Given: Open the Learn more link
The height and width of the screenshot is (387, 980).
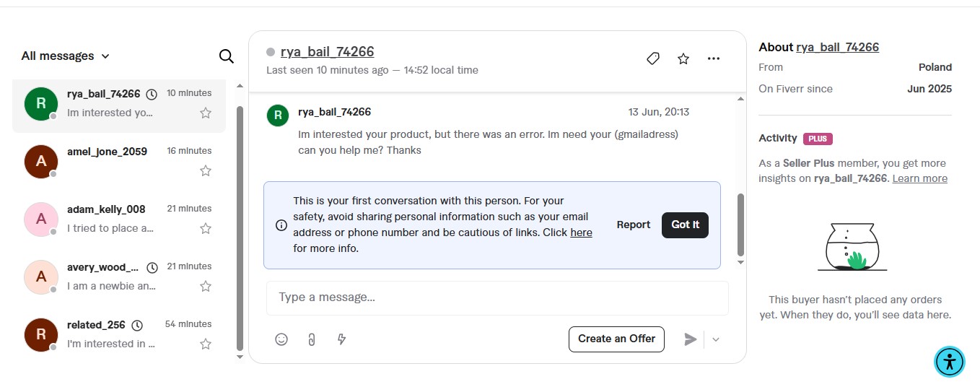Looking at the screenshot, I should [x=919, y=178].
